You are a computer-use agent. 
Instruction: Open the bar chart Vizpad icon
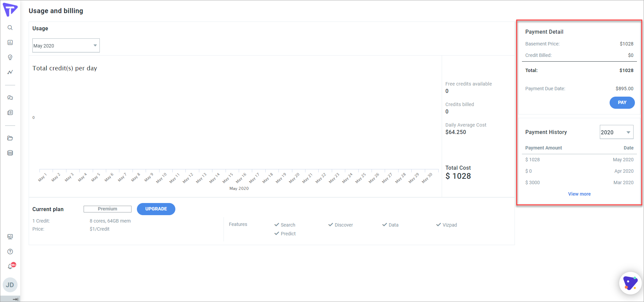point(10,42)
